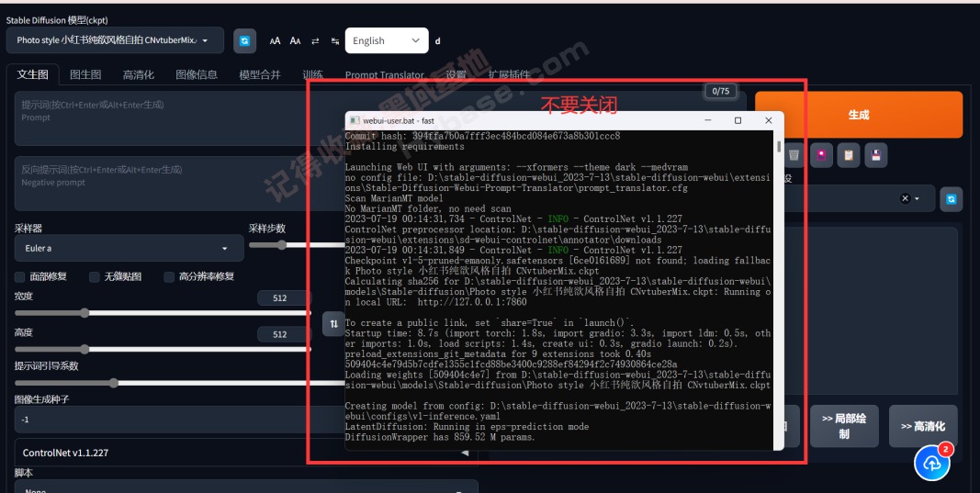The image size is (980, 493).
Task: Open the 模型合并 tab
Action: tap(260, 74)
